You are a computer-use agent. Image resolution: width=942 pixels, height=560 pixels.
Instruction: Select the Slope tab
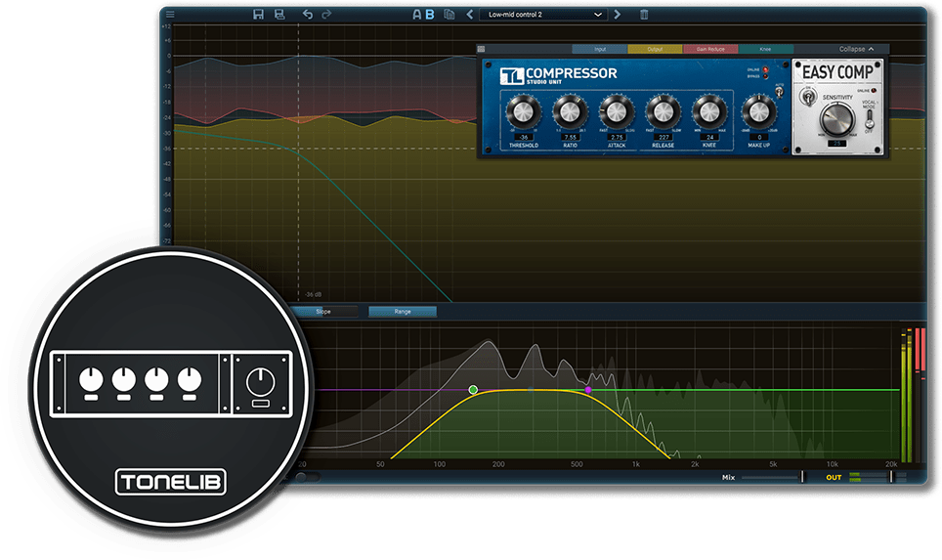click(x=323, y=311)
